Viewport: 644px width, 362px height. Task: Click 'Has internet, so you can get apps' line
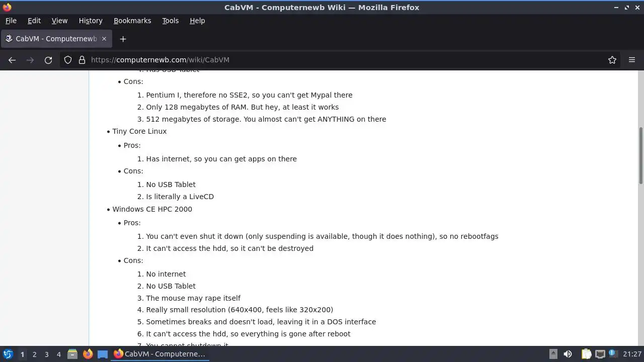[221, 159]
